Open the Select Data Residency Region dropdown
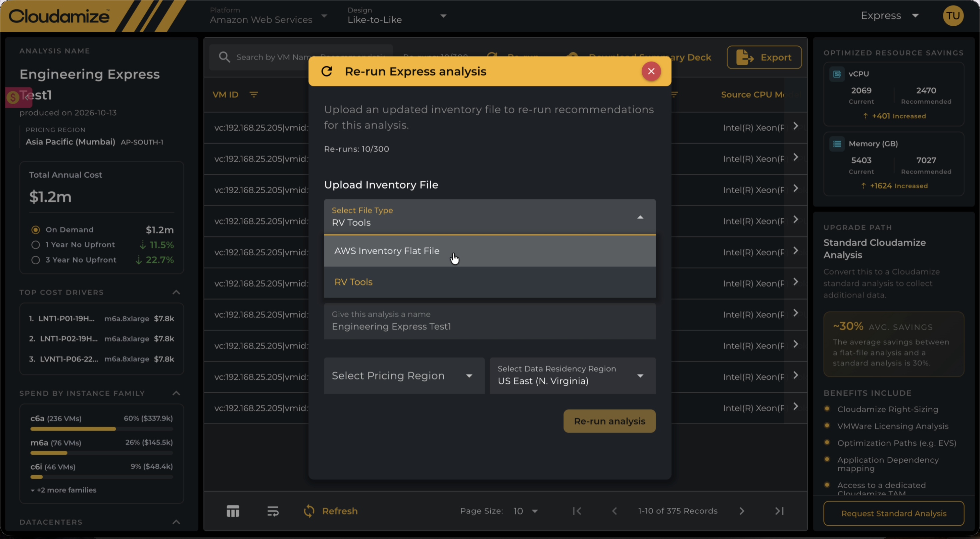980x539 pixels. point(573,375)
